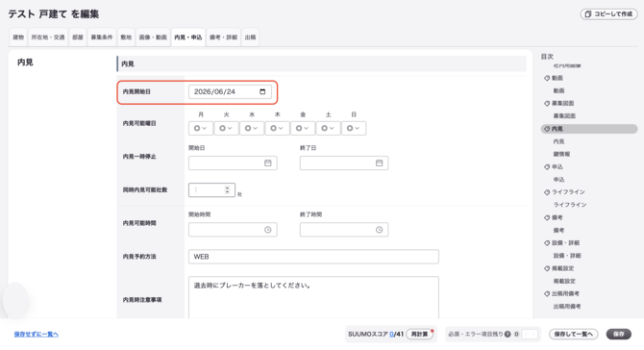Click the previous error item arrow
This screenshot has height=350, width=644.
[526, 334]
